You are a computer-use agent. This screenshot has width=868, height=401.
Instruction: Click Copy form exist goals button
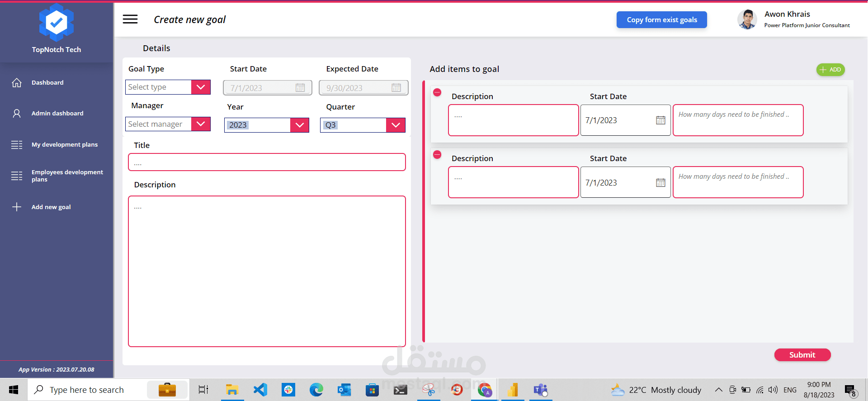point(662,19)
